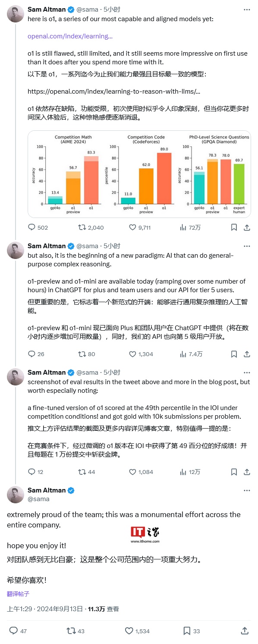This screenshot has width=258, height=644.
Task: Open more options menu on last tweet
Action: [x=247, y=490]
